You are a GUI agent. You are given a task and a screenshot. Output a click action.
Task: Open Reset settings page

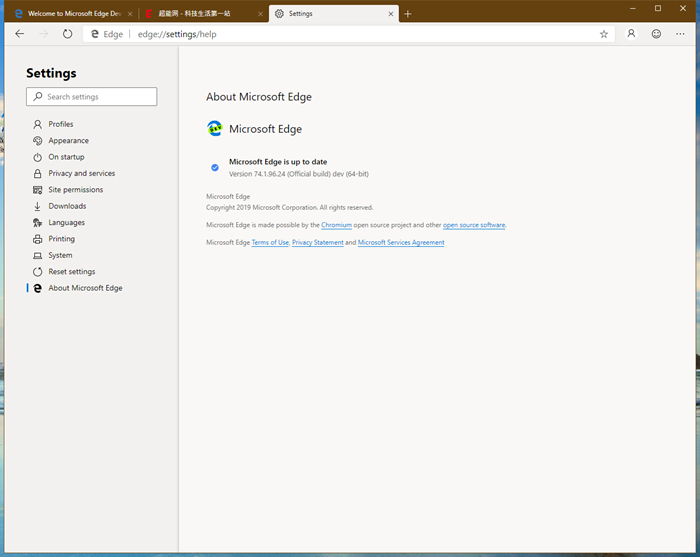pyautogui.click(x=71, y=271)
